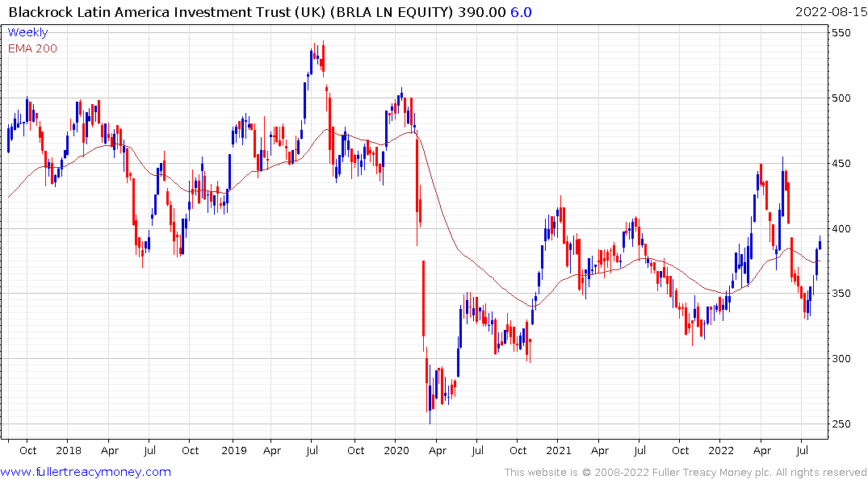Click the 350 price axis label
868x484 pixels.
point(841,294)
